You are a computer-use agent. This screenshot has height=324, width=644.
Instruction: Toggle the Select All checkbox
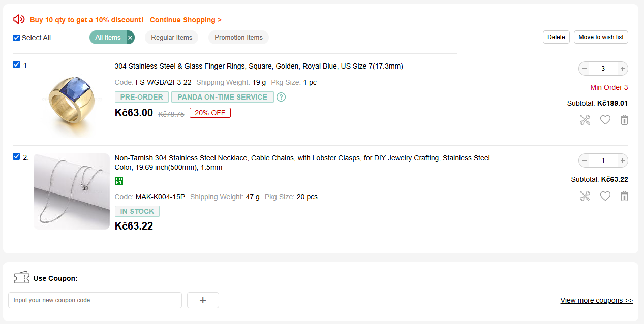pyautogui.click(x=17, y=38)
